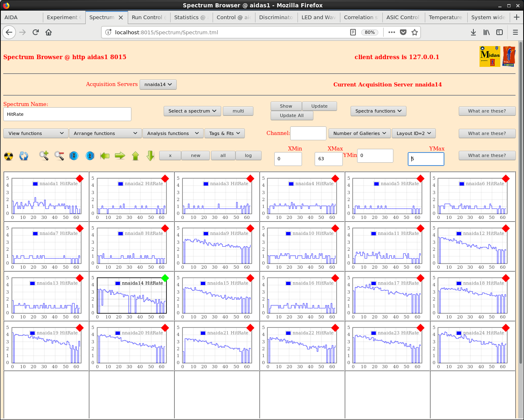Image resolution: width=524 pixels, height=420 pixels.
Task: Reload the page in Firefox
Action: [36, 32]
